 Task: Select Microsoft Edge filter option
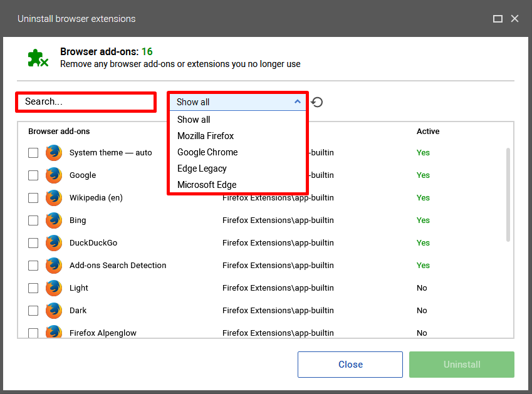click(x=207, y=185)
